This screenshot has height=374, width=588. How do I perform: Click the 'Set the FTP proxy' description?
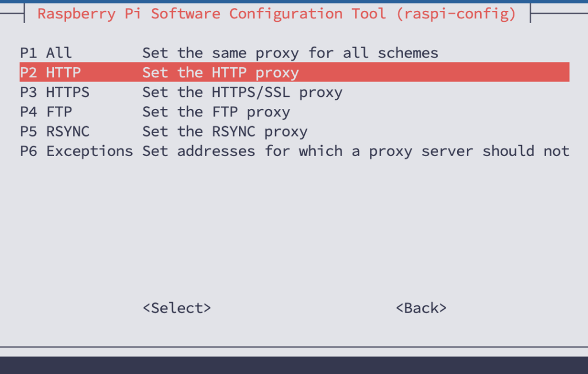[x=216, y=112]
